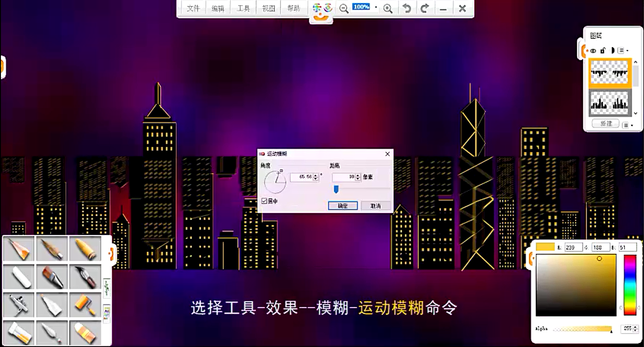The width and height of the screenshot is (644, 347).
Task: Click the undo arrow icon
Action: pyautogui.click(x=407, y=9)
